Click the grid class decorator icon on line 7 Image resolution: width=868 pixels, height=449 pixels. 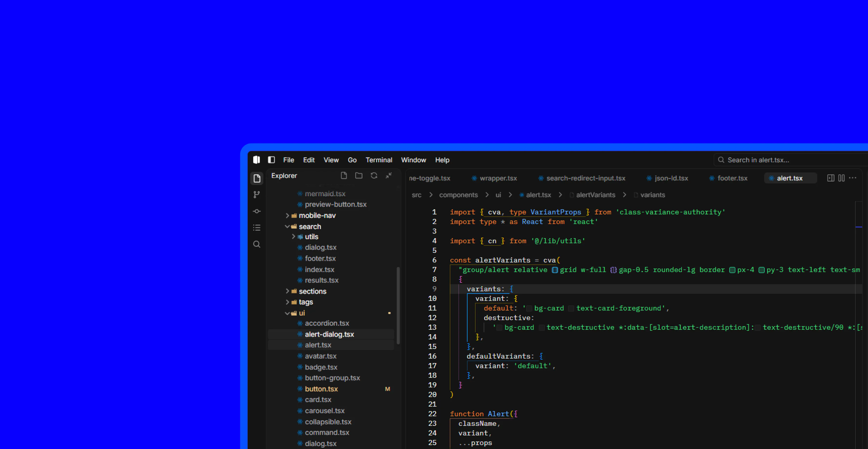(555, 270)
